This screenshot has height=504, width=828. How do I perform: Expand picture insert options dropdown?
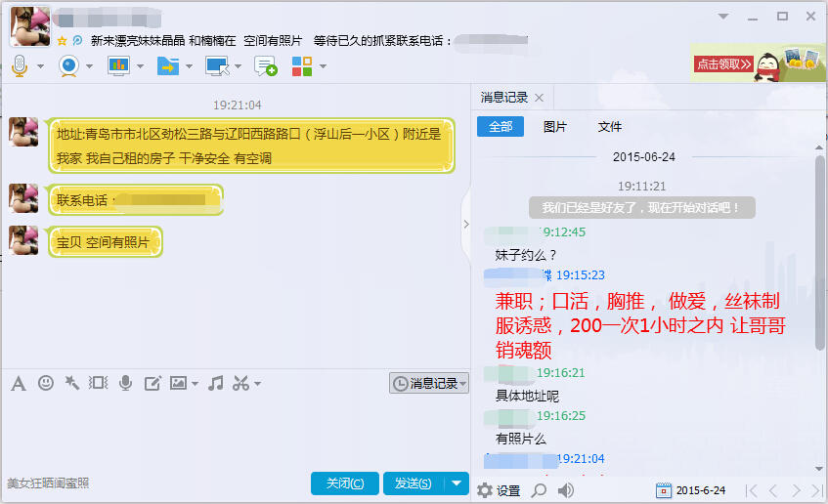point(195,384)
